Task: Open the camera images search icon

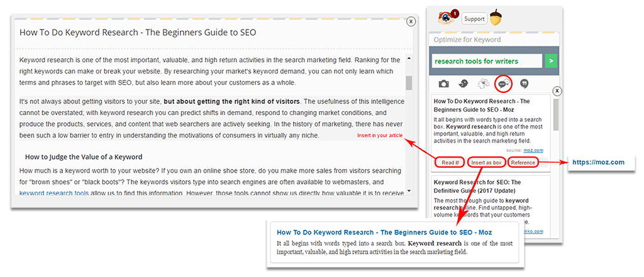Action: 443,84
